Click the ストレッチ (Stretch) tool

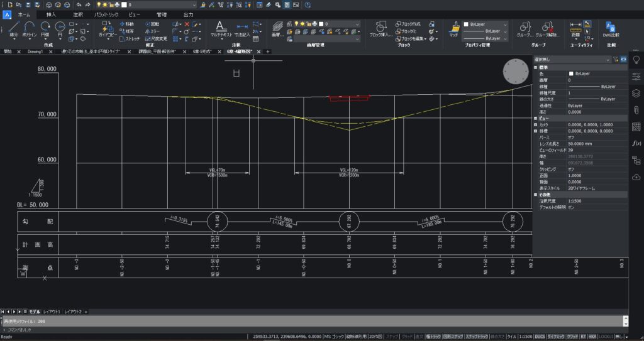(130, 38)
